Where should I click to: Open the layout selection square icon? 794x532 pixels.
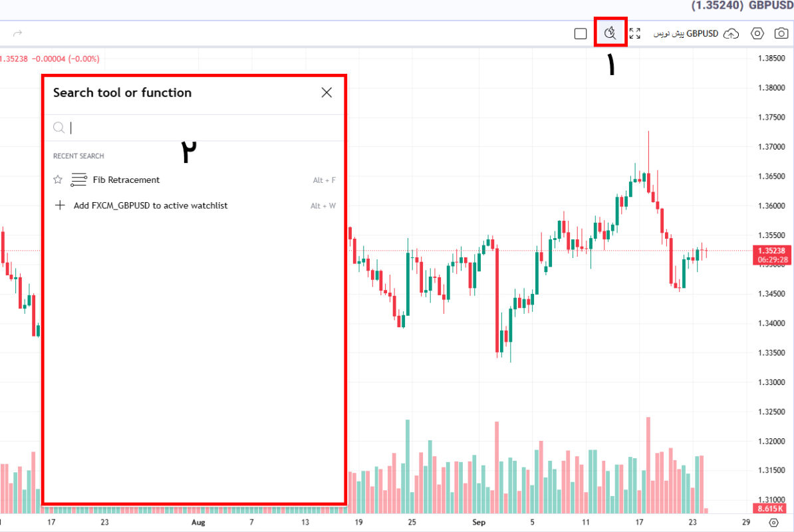point(580,33)
